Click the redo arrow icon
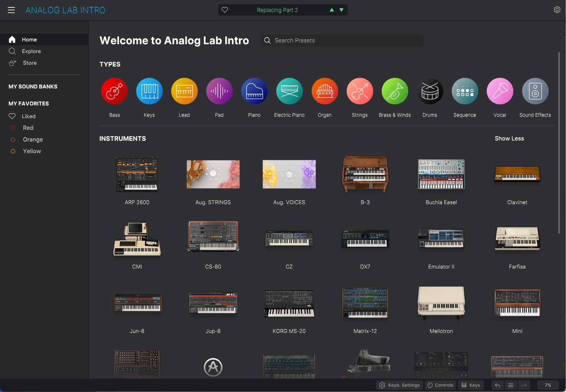 coord(524,385)
